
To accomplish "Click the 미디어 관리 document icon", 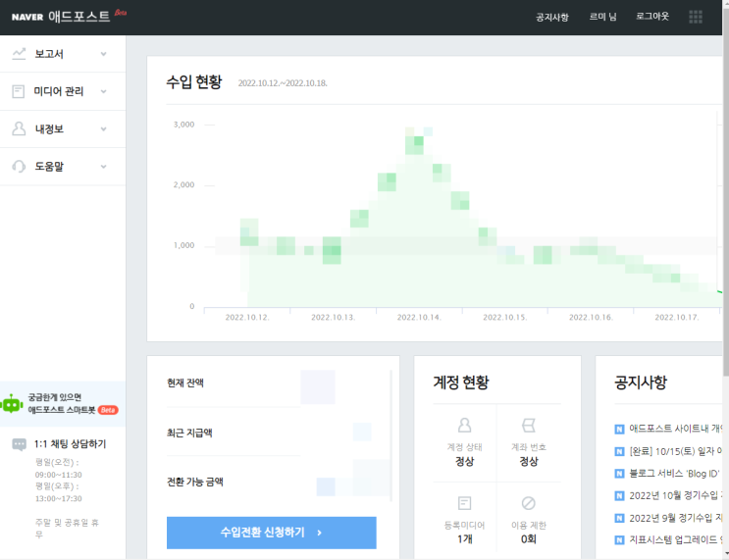I will [x=18, y=91].
